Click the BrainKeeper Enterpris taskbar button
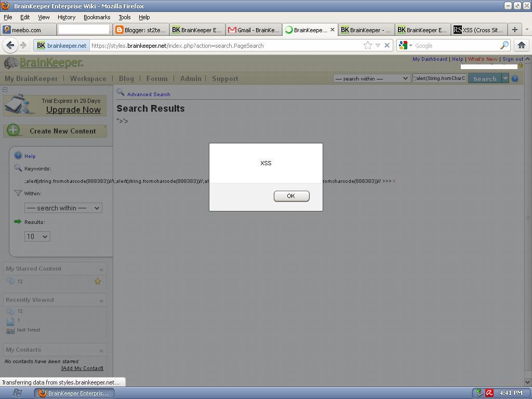 pyautogui.click(x=74, y=393)
